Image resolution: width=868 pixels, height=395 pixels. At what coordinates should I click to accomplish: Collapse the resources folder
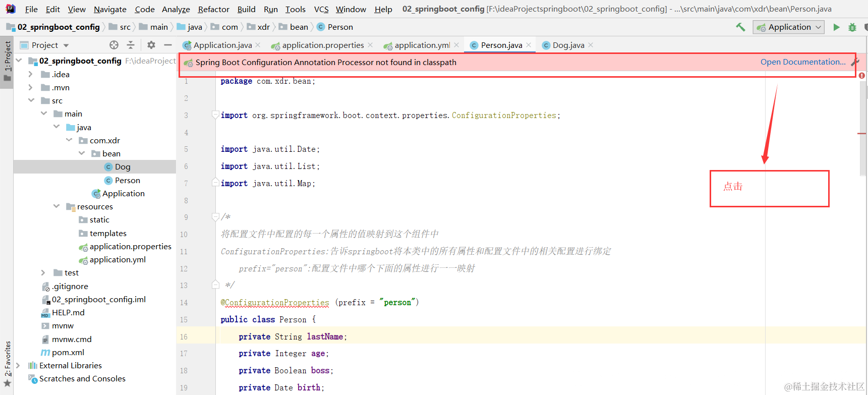pos(56,206)
